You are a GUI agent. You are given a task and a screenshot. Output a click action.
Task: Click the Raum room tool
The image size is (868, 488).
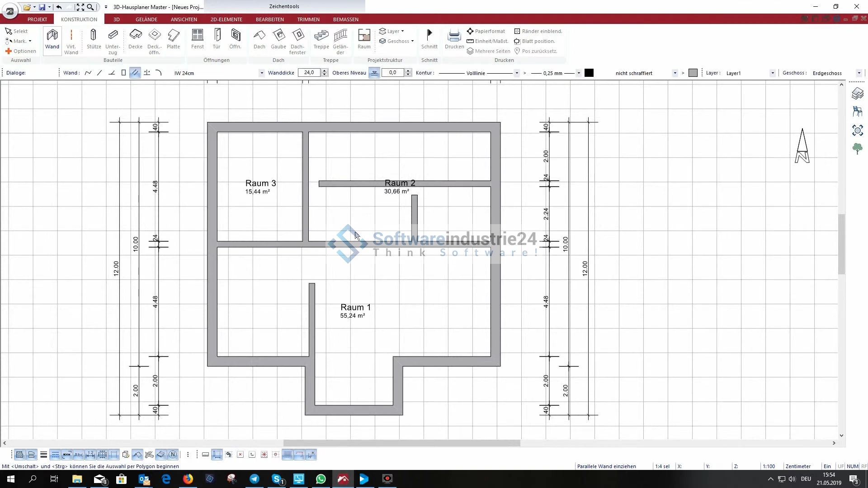coord(364,39)
